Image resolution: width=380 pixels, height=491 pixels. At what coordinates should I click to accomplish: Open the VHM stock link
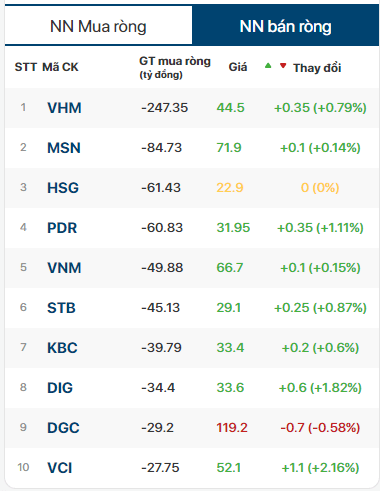tap(64, 108)
